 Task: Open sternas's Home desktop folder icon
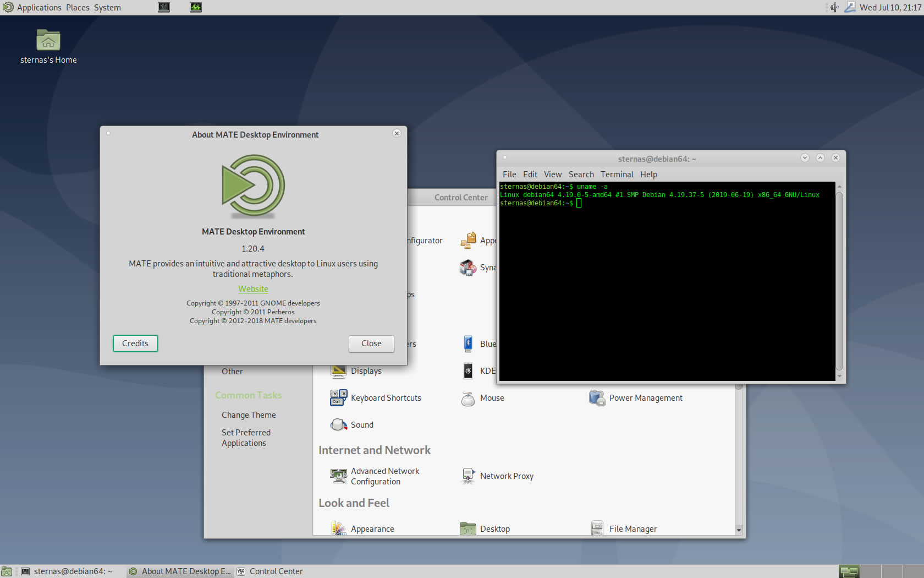[x=48, y=41]
